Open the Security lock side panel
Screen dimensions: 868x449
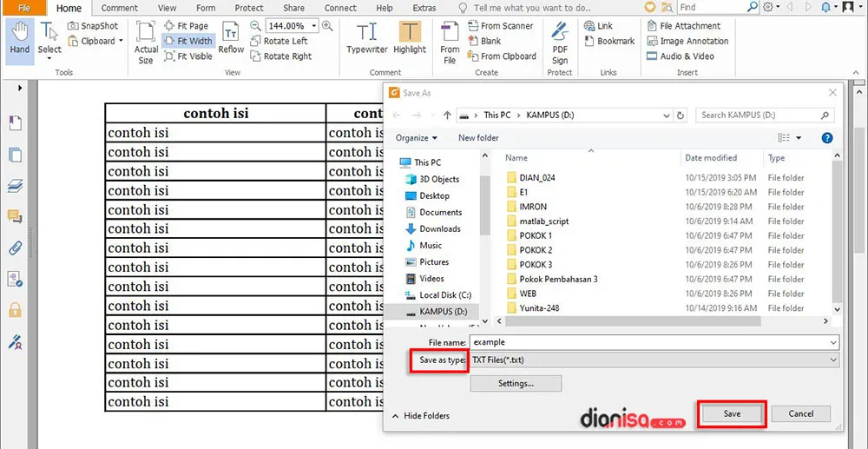(x=15, y=310)
